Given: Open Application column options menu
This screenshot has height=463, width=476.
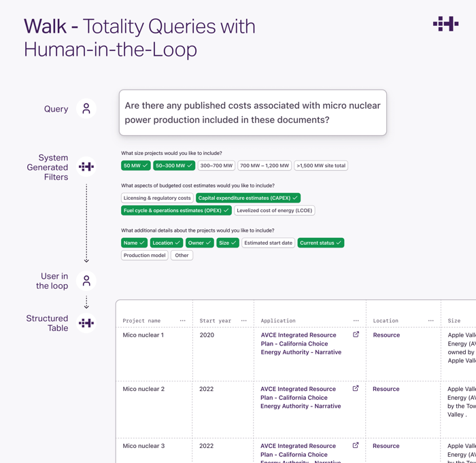Looking at the screenshot, I should pyautogui.click(x=356, y=321).
